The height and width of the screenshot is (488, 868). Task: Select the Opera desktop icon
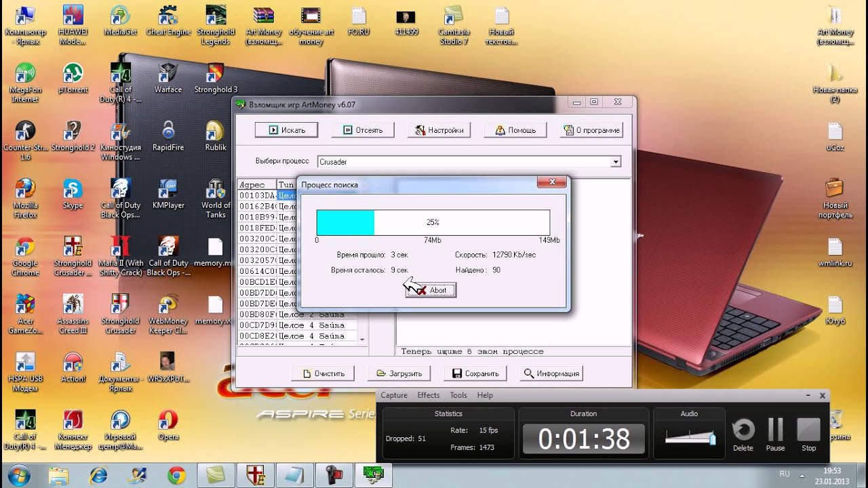point(168,426)
